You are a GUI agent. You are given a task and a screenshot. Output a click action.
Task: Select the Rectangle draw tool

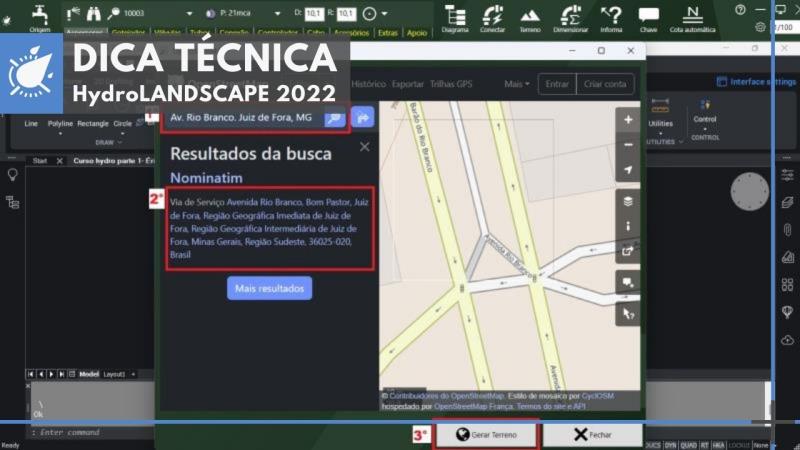click(x=93, y=123)
